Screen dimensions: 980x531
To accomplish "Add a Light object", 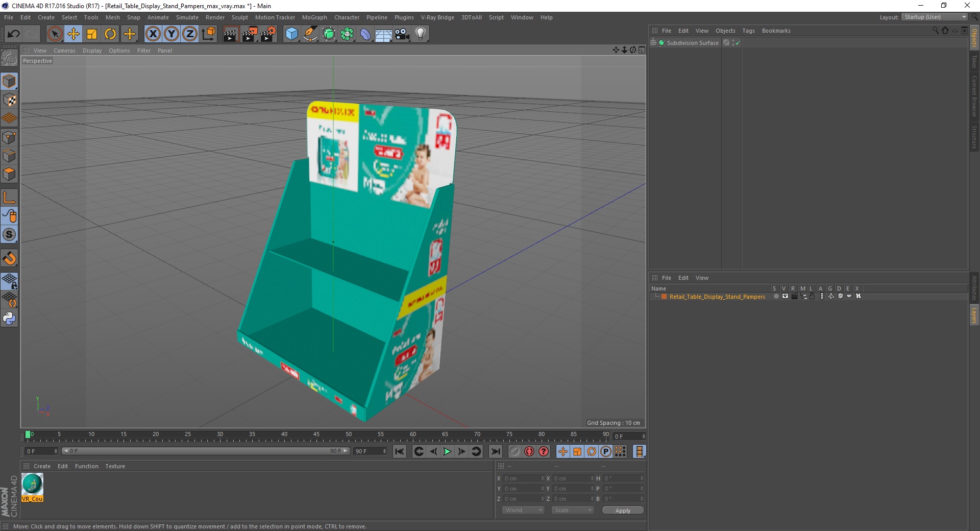I will (x=421, y=34).
